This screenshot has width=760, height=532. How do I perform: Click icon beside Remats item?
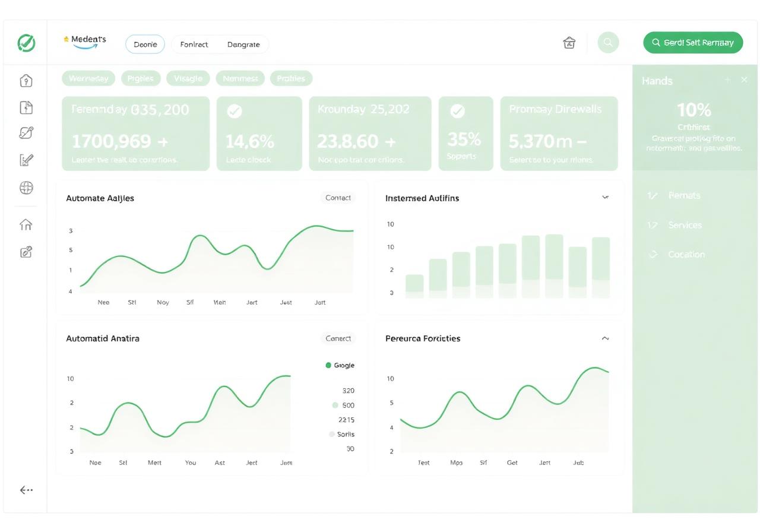pos(653,195)
